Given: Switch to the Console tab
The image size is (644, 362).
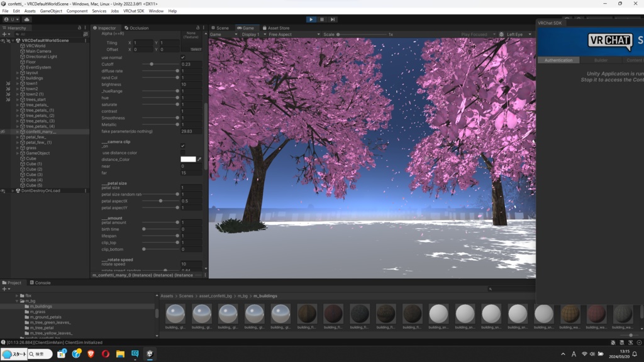Looking at the screenshot, I should click(x=40, y=283).
